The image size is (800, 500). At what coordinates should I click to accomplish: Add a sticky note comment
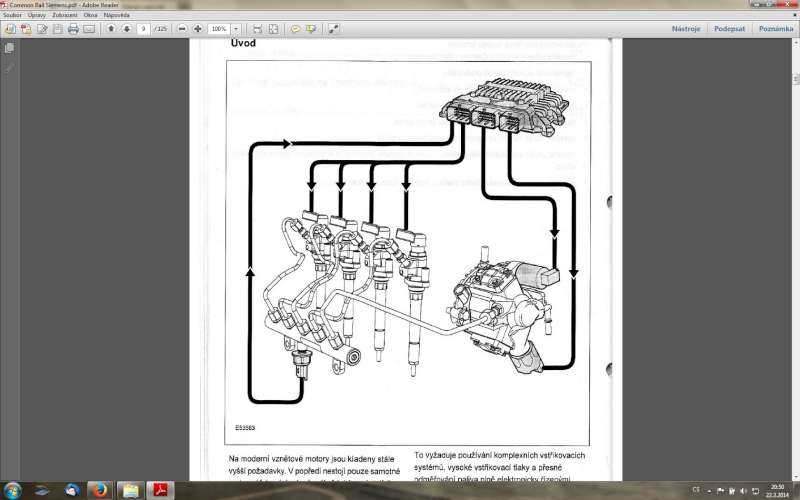coord(296,29)
